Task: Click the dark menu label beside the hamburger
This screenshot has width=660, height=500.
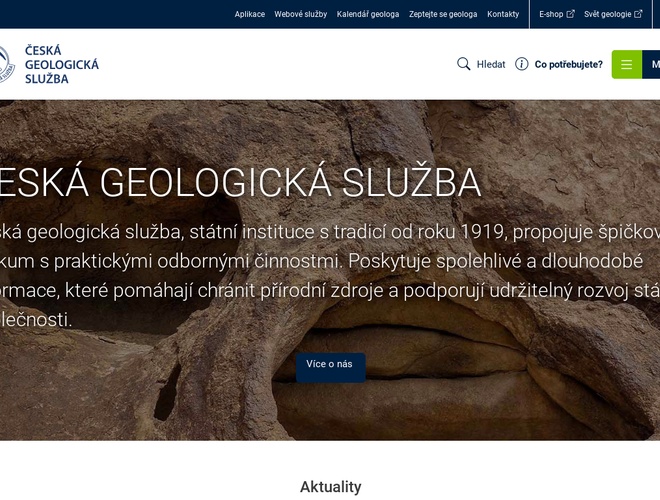Action: (x=652, y=64)
